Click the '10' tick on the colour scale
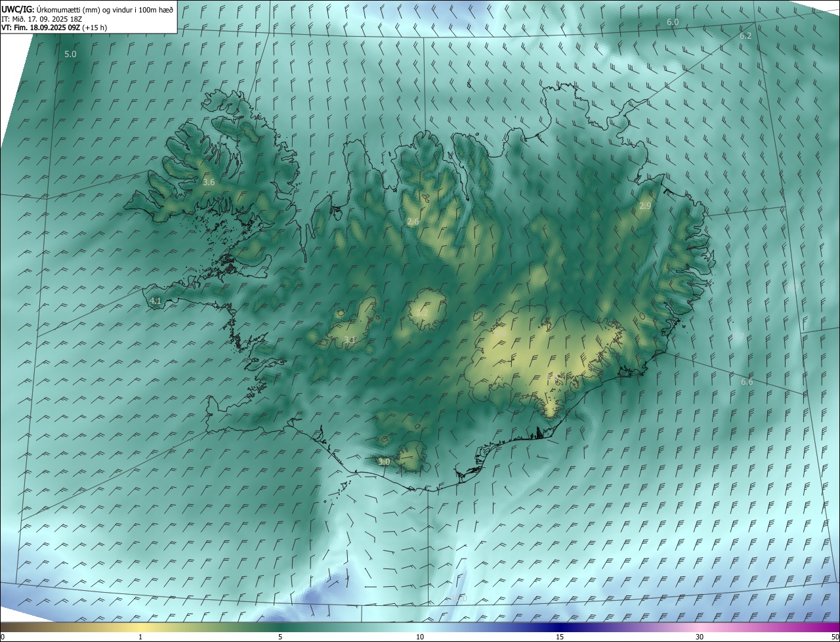 (x=420, y=637)
